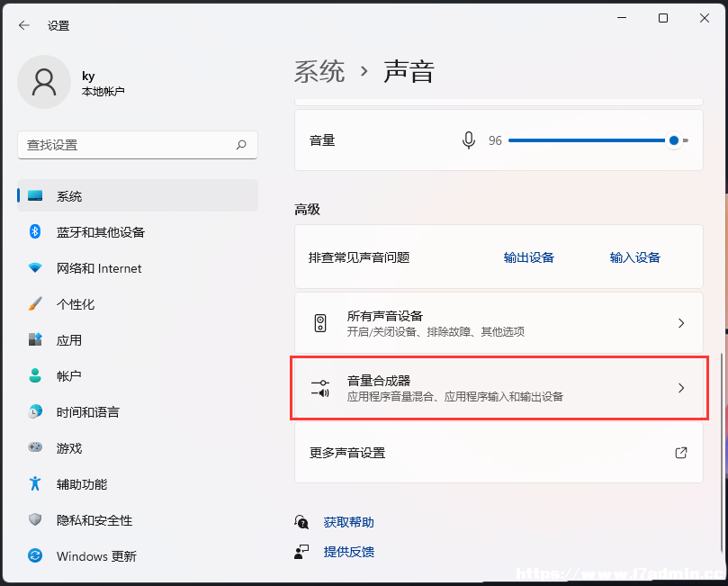Open 游戏 settings section

(x=138, y=447)
